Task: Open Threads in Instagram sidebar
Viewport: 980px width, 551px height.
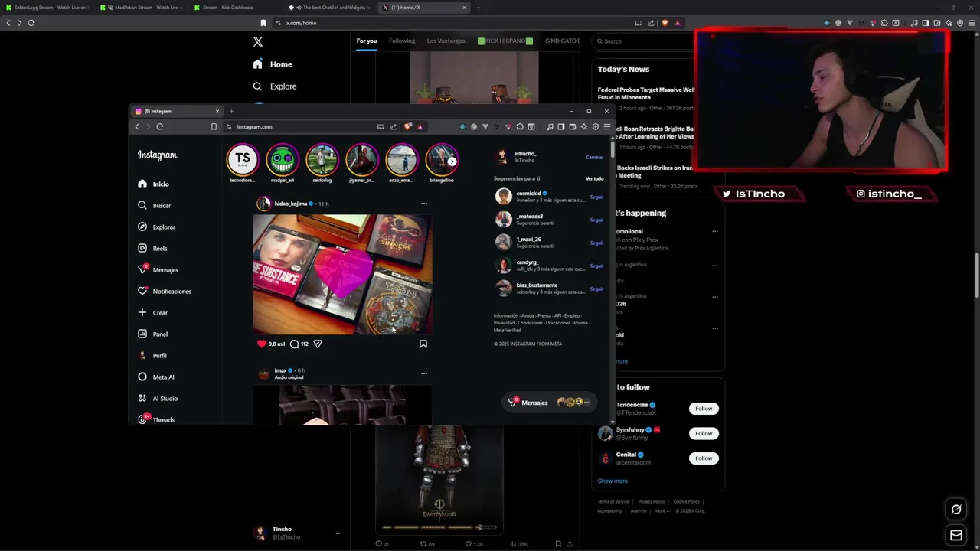Action: click(x=156, y=420)
